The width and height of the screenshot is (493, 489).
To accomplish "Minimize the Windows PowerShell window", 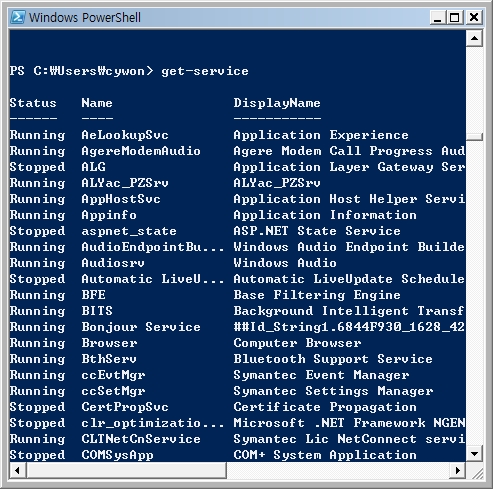I will tap(438, 17).
